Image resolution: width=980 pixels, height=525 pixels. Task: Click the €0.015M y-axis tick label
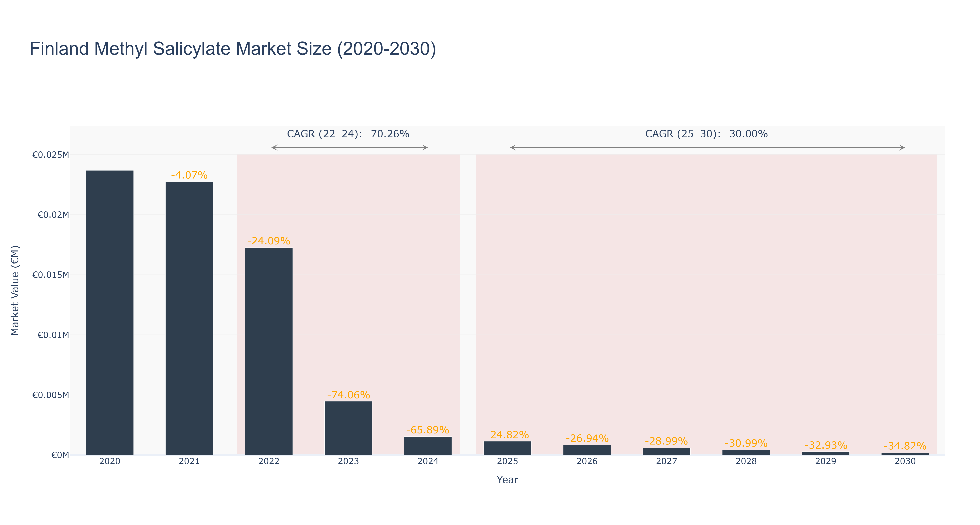pyautogui.click(x=51, y=275)
